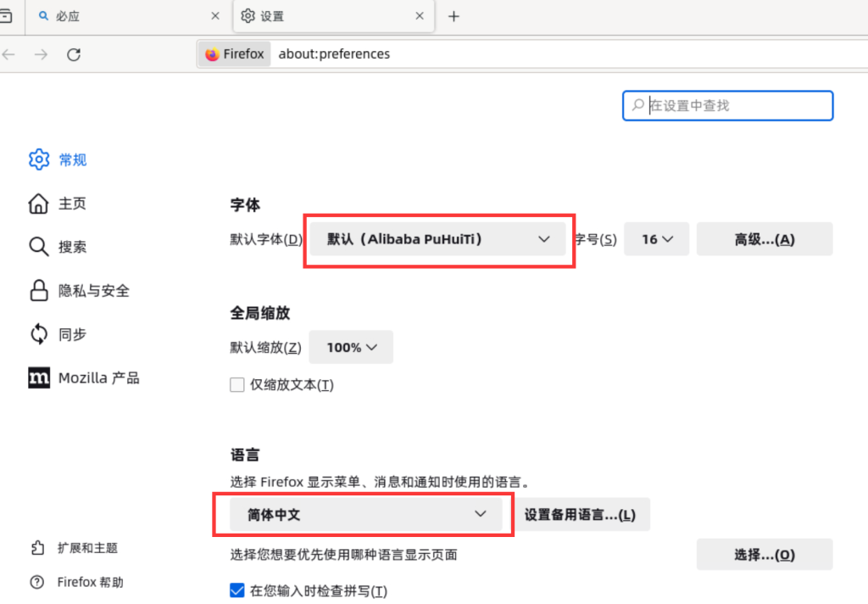Click the 默认字体(D) label
The width and height of the screenshot is (868, 604).
266,239
